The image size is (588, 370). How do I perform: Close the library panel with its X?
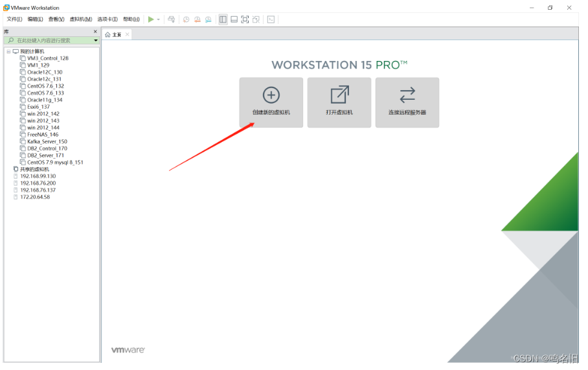click(x=95, y=32)
